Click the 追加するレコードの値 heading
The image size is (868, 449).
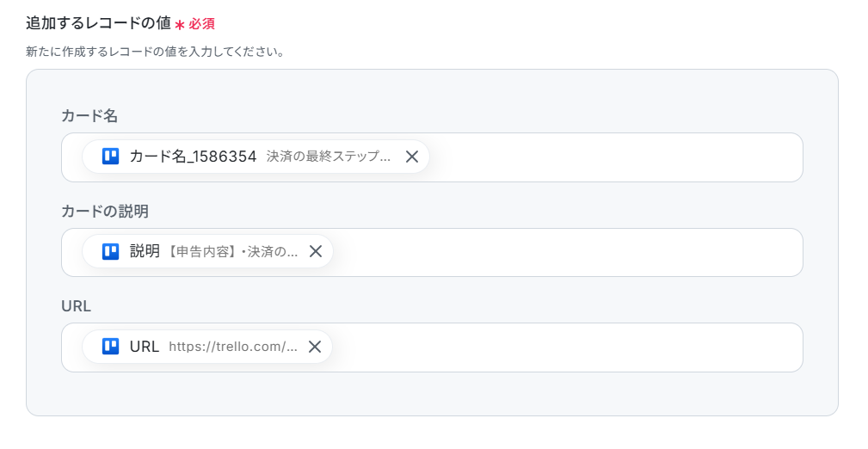pos(98,23)
